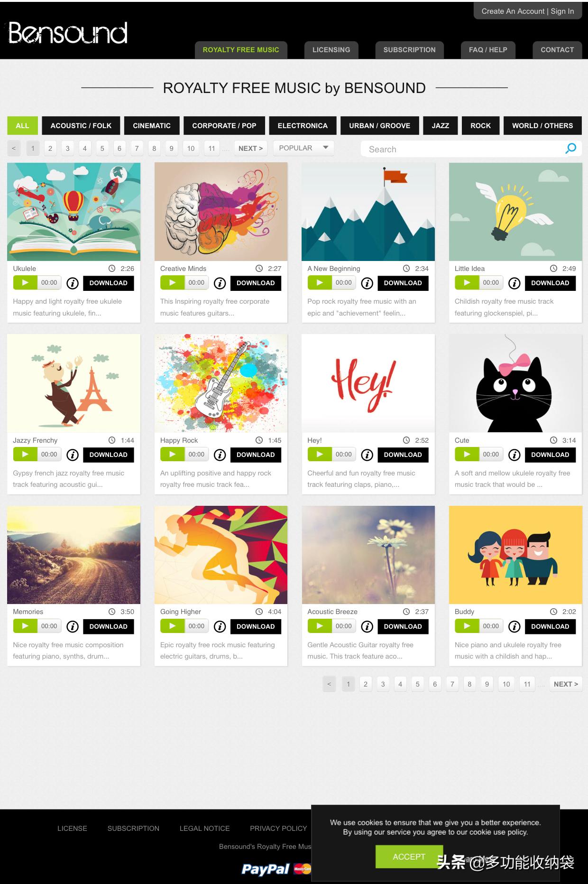Play the Jazzy Frenchy track

pyautogui.click(x=25, y=455)
